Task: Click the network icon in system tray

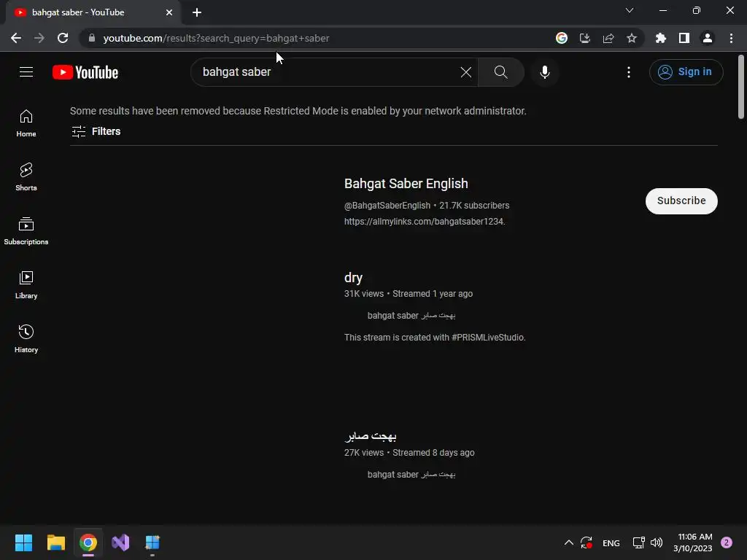Action: click(638, 542)
